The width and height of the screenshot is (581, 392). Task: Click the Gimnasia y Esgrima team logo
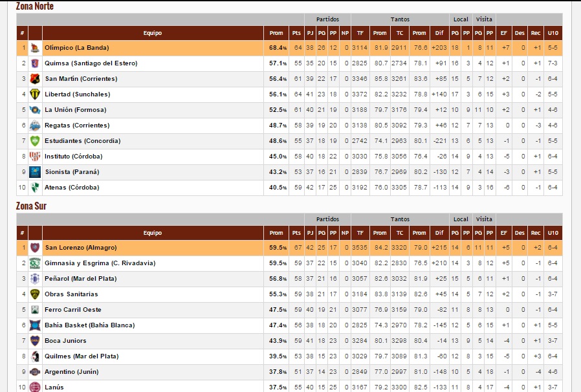[36, 263]
